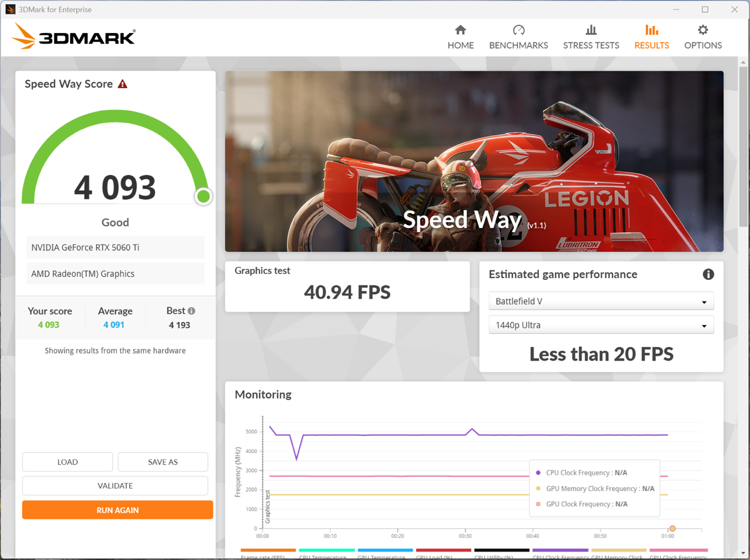Maximize the 3DMark for Enterprise window
750x560 pixels.
705,9
